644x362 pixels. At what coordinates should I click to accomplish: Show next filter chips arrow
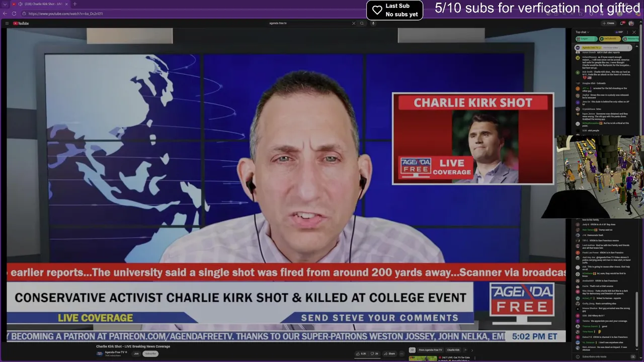click(472, 350)
